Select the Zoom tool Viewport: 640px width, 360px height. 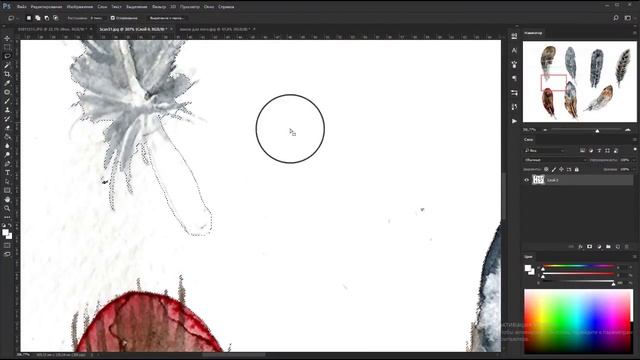7,209
